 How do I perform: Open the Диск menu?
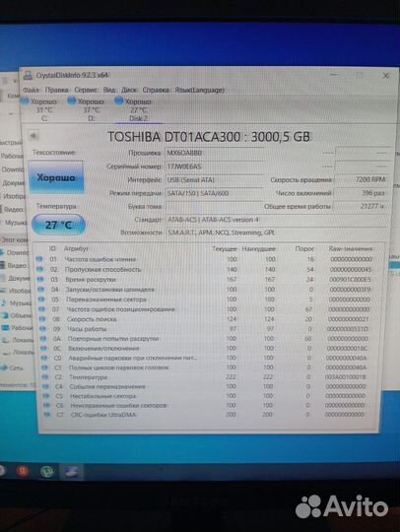pos(129,90)
